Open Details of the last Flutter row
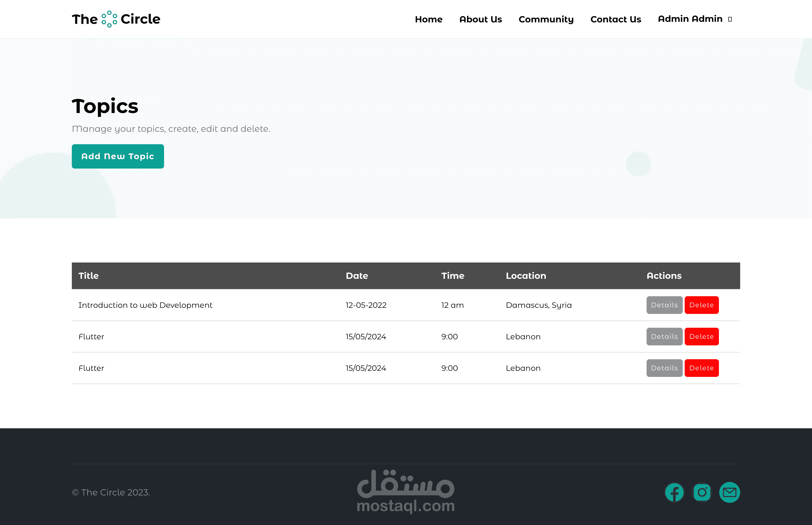The height and width of the screenshot is (525, 812). pyautogui.click(x=664, y=368)
